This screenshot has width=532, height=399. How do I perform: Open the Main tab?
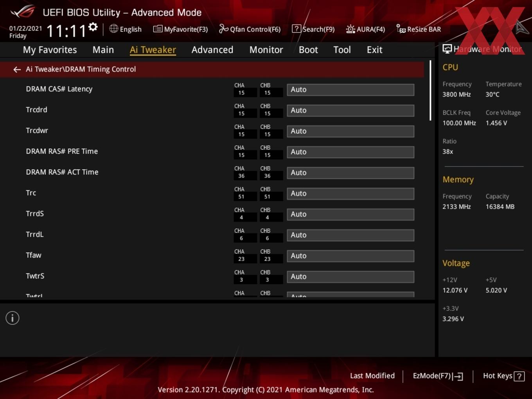pyautogui.click(x=103, y=50)
